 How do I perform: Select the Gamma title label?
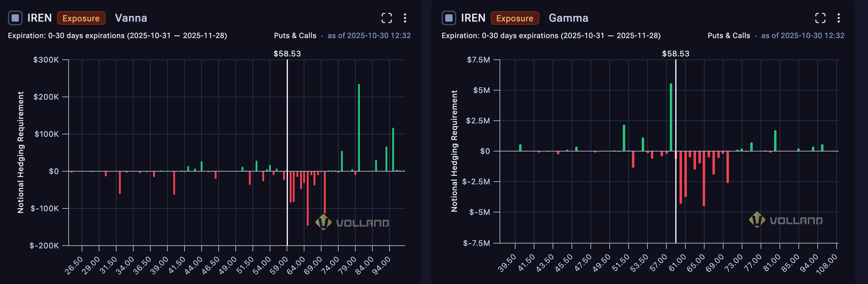[x=569, y=18]
